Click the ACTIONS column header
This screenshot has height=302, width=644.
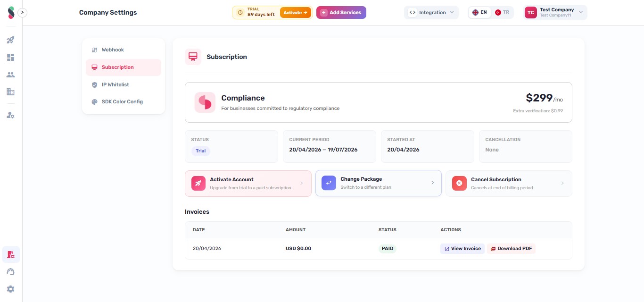point(451,230)
